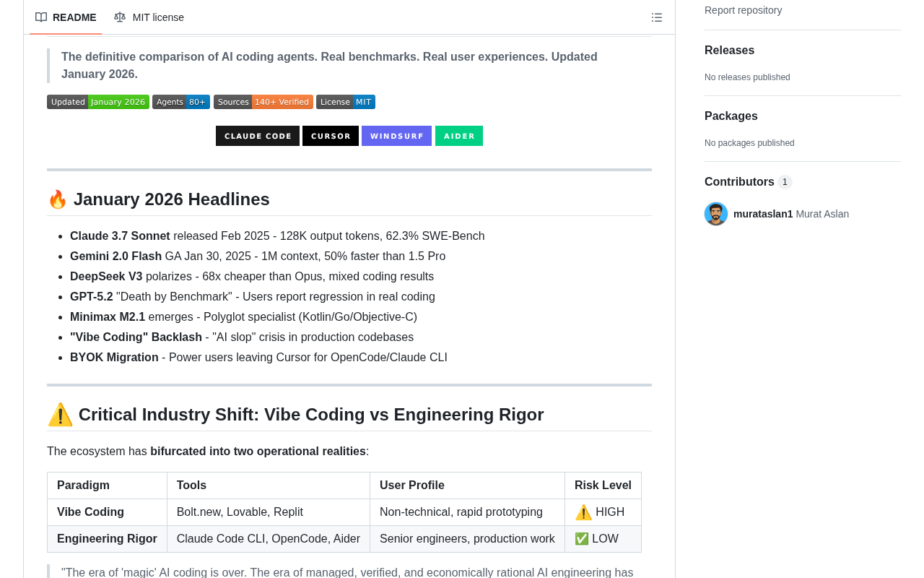This screenshot has height=578, width=924.
Task: Switch to the MIT license tab
Action: (149, 17)
